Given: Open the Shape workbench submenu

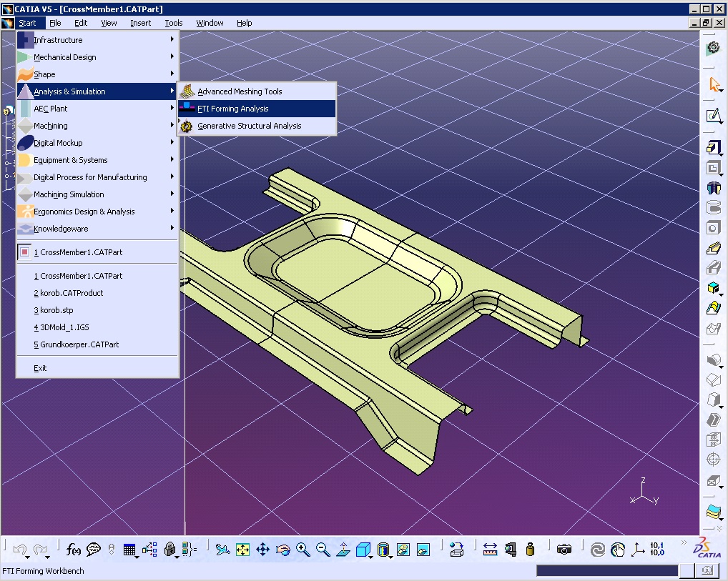Looking at the screenshot, I should click(x=97, y=74).
